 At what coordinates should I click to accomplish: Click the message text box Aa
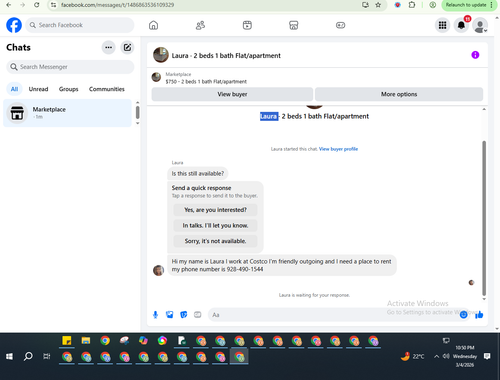(333, 315)
